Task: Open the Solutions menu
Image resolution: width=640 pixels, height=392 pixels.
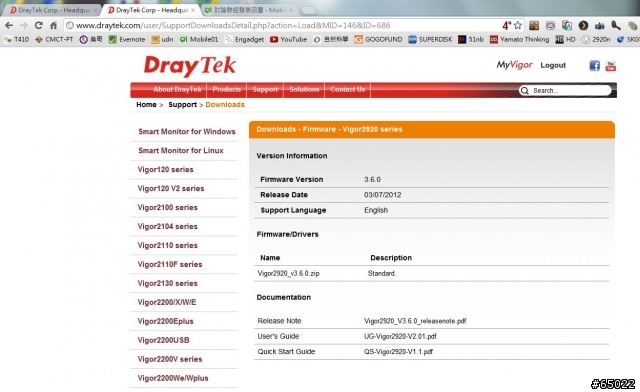Action: click(x=304, y=89)
